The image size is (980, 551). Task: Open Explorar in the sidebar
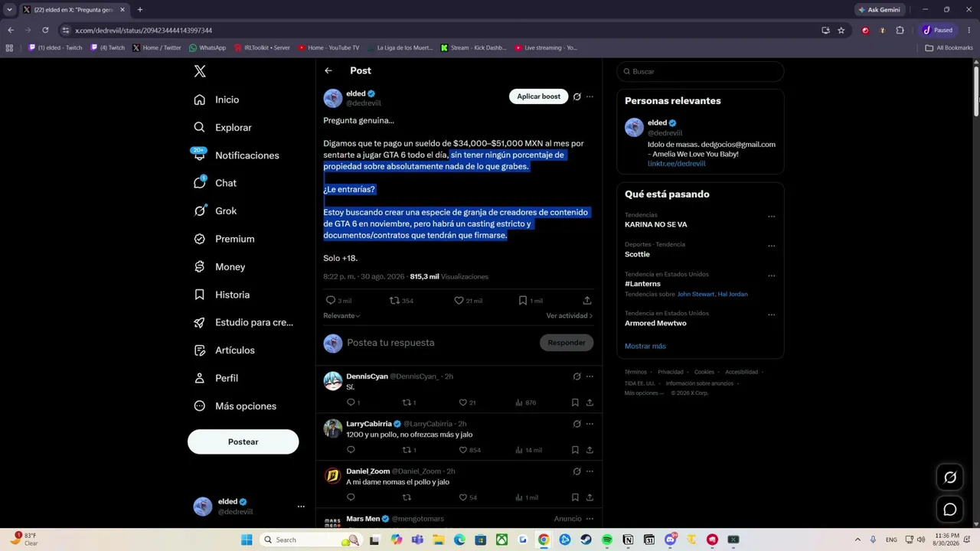pyautogui.click(x=223, y=128)
